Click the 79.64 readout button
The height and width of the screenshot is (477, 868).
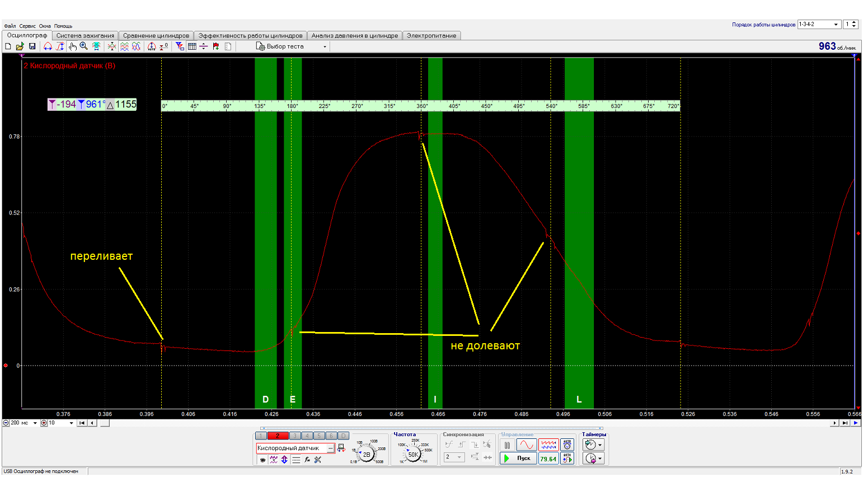click(548, 458)
